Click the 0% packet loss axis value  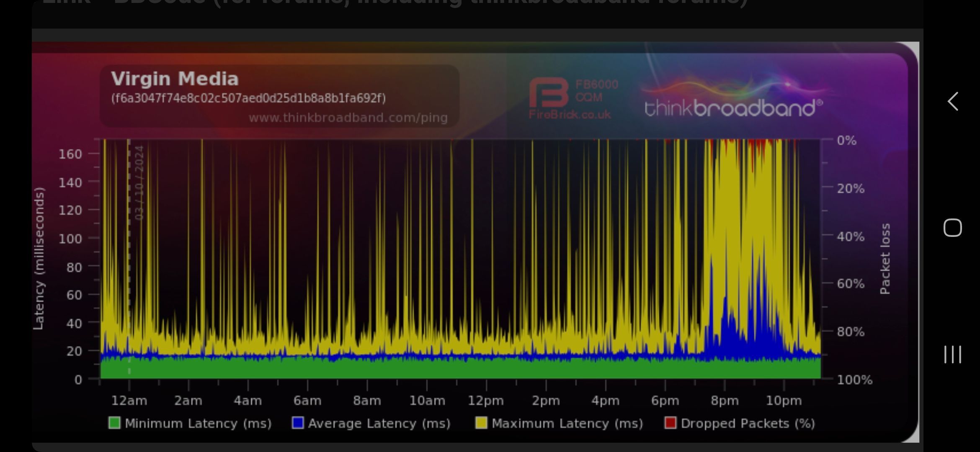click(846, 141)
